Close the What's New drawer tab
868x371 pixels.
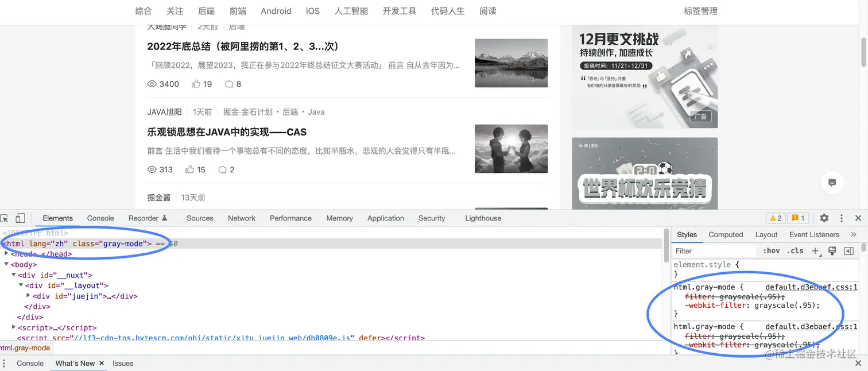pyautogui.click(x=102, y=364)
